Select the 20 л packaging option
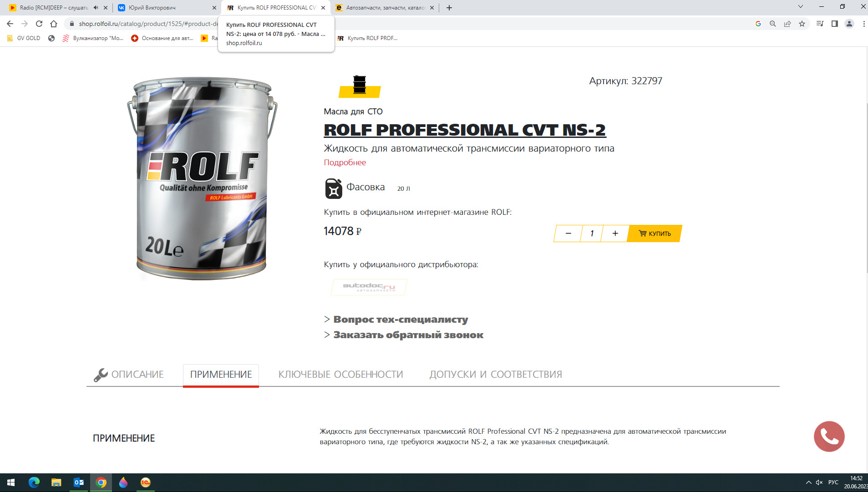The image size is (868, 492). [404, 188]
